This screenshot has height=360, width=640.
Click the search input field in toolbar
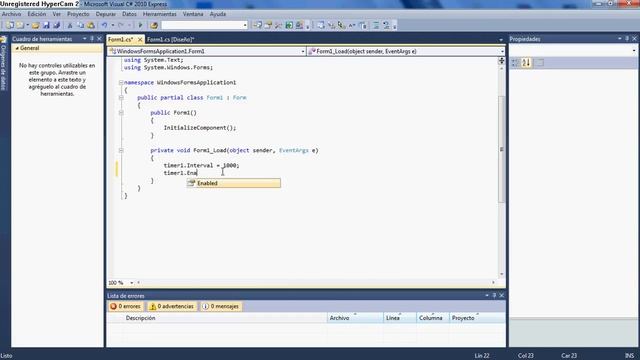tap(202, 25)
